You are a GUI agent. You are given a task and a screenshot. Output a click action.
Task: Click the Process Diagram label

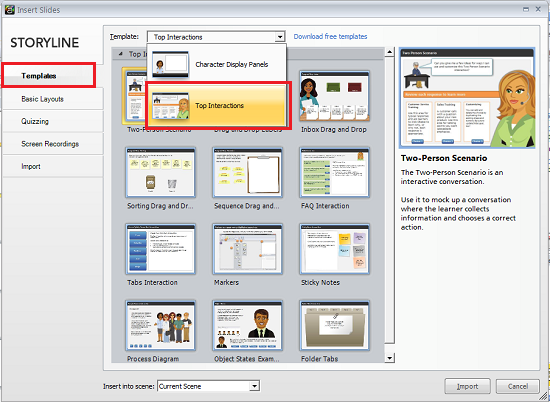pos(153,359)
